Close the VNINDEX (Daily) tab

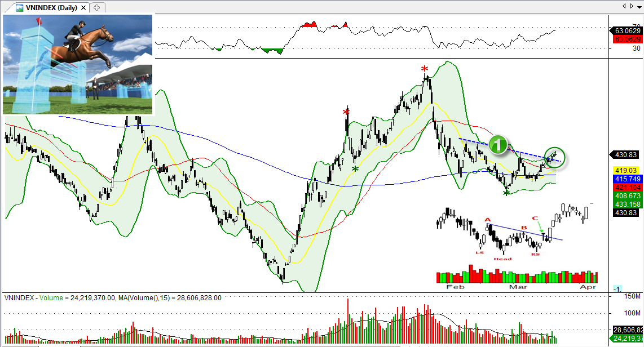coord(84,7)
